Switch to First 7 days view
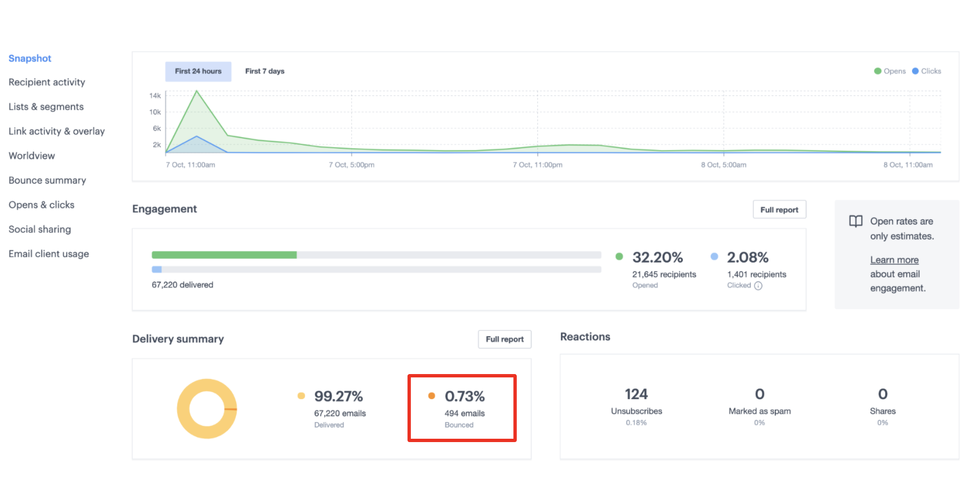The image size is (980, 485). (x=265, y=71)
